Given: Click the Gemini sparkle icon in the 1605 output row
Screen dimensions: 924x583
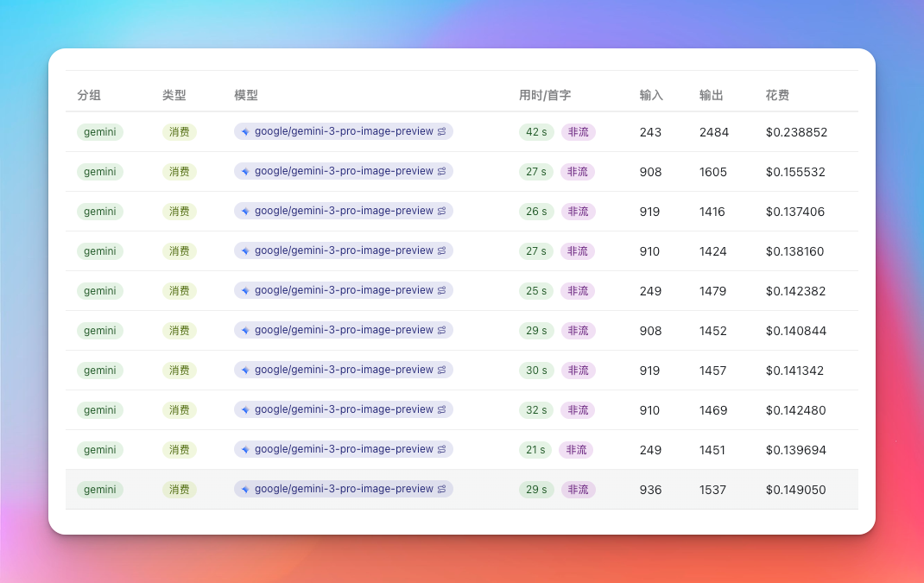Looking at the screenshot, I should click(x=245, y=172).
